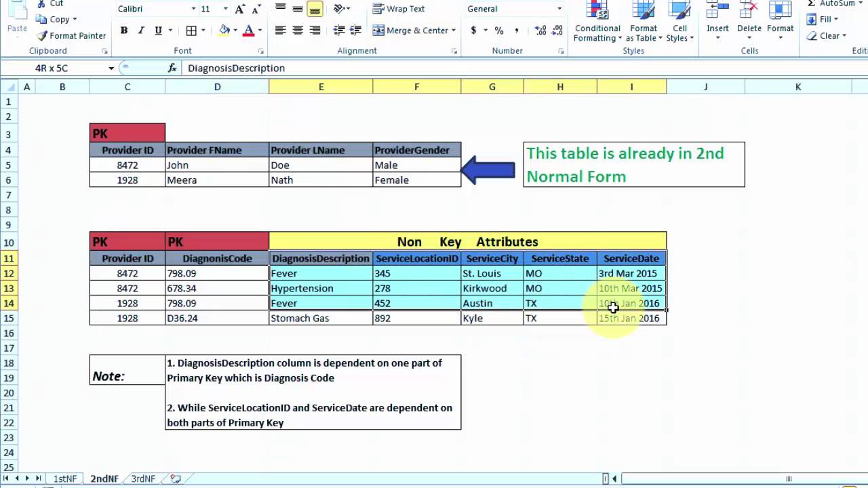Screen dimensions: 868x488
Task: Open the Font dialog launcher
Action: pyautogui.click(x=261, y=52)
